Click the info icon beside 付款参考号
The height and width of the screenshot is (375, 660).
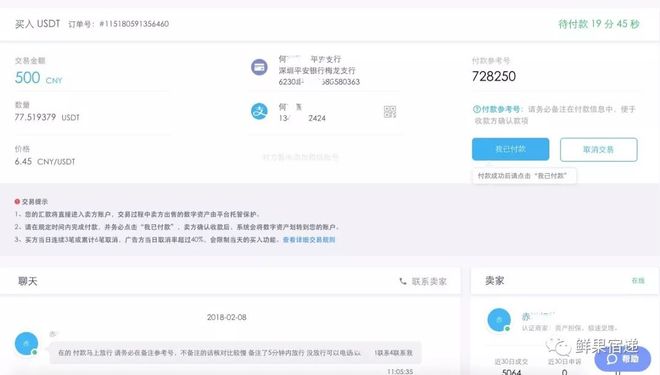tap(476, 109)
